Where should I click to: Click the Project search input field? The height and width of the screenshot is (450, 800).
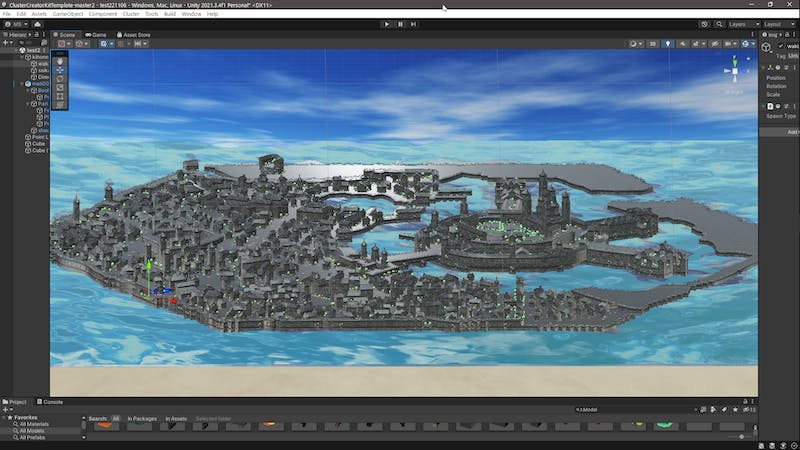click(x=630, y=409)
